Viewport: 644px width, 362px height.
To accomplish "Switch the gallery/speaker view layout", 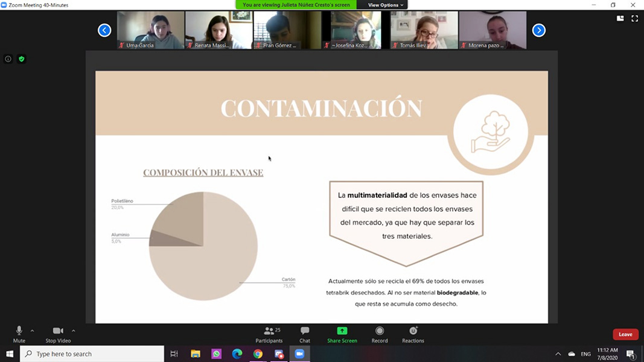I will 620,19.
